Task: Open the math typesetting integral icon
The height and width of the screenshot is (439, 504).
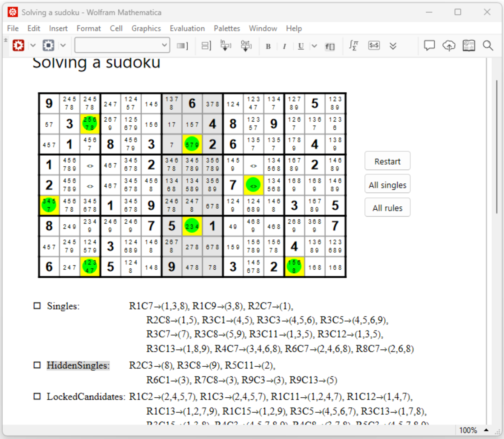Action: click(x=353, y=46)
